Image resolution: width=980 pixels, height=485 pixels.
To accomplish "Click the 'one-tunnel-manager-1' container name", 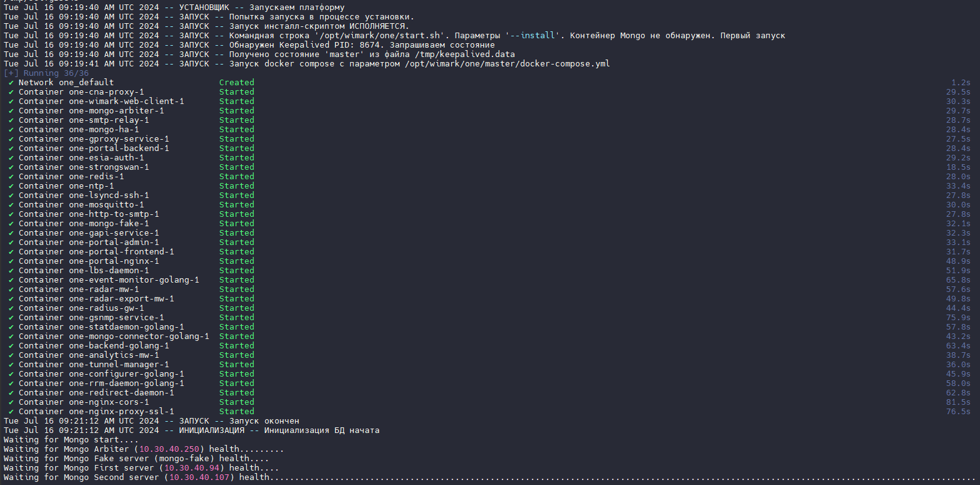I will pos(119,365).
